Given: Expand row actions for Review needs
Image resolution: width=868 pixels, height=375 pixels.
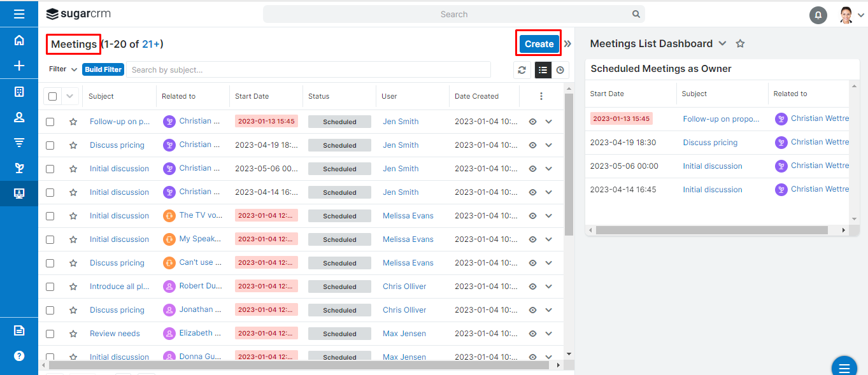Looking at the screenshot, I should [x=549, y=334].
